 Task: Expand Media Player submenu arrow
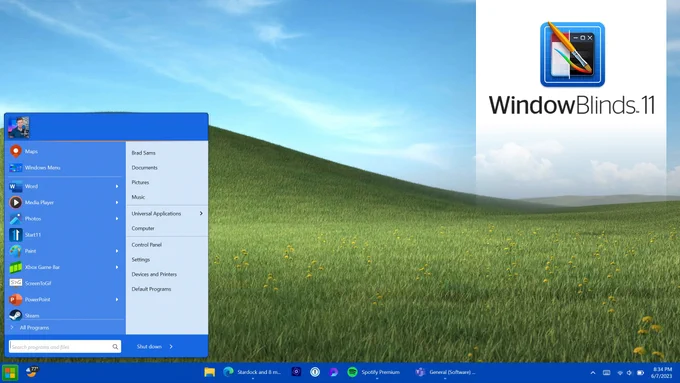click(117, 203)
